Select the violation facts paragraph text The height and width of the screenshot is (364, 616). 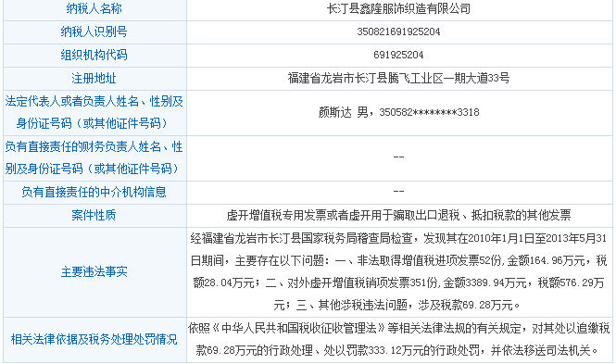click(398, 271)
